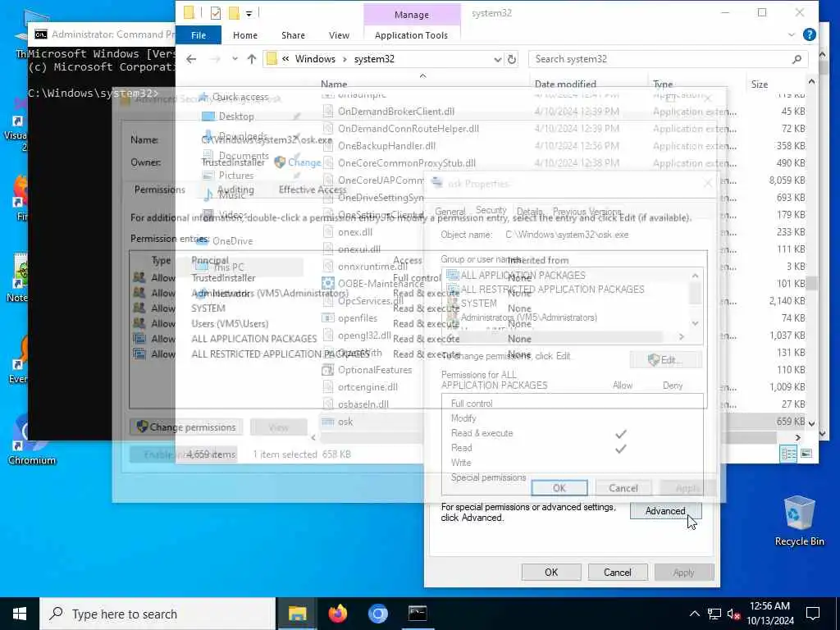Viewport: 840px width, 630px height.
Task: Click the Properties quick access toolbar icon
Action: [216, 13]
